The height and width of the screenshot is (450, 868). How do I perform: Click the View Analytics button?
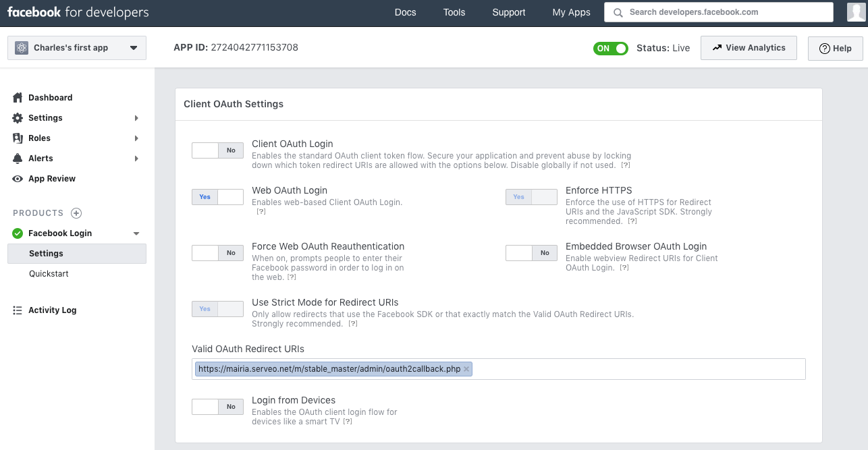(x=749, y=48)
